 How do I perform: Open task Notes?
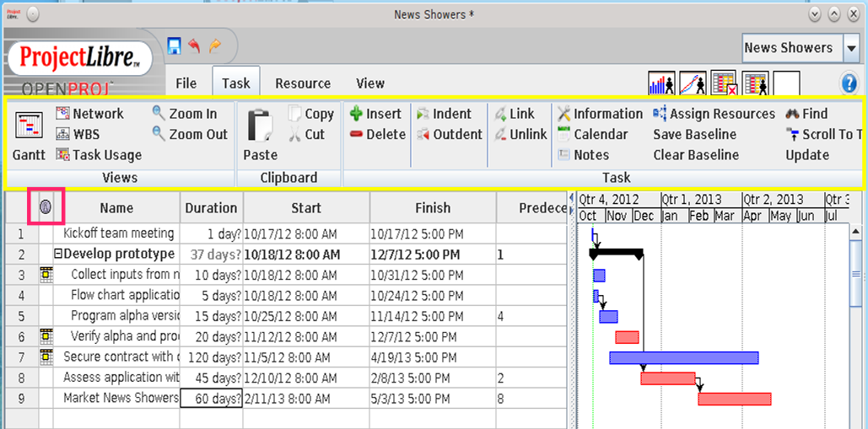[584, 155]
